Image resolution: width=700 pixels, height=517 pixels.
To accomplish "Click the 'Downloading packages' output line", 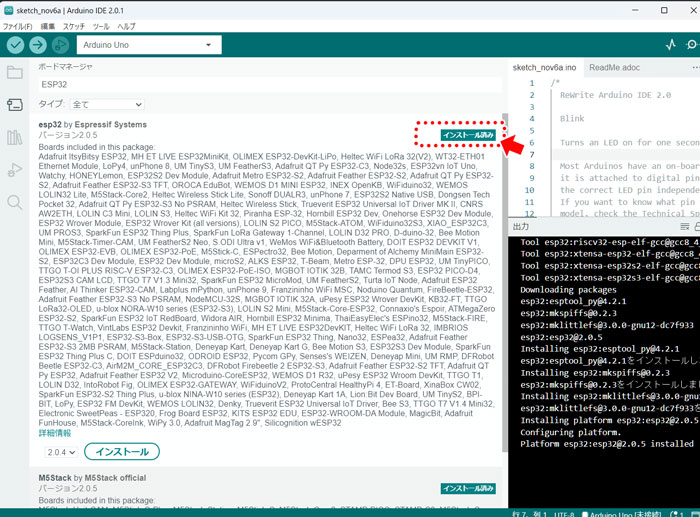I will click(x=568, y=289).
